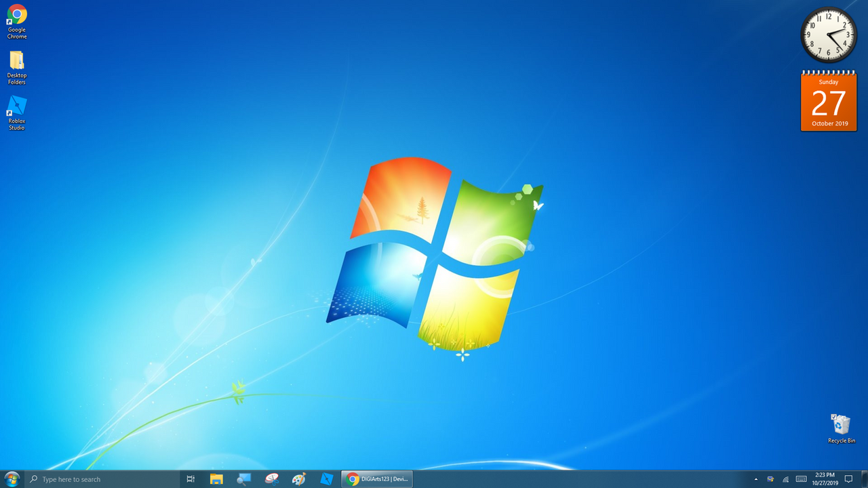Expand the hidden system tray icons arrow

pyautogui.click(x=756, y=479)
